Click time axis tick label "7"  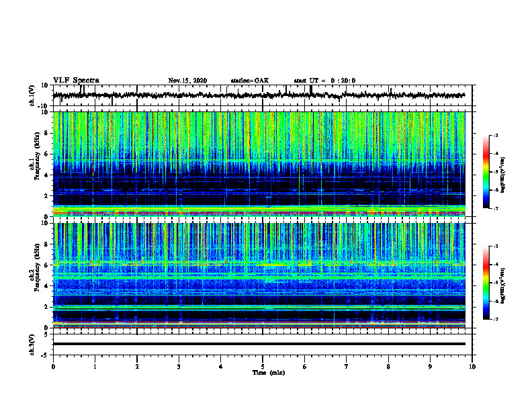(347, 367)
